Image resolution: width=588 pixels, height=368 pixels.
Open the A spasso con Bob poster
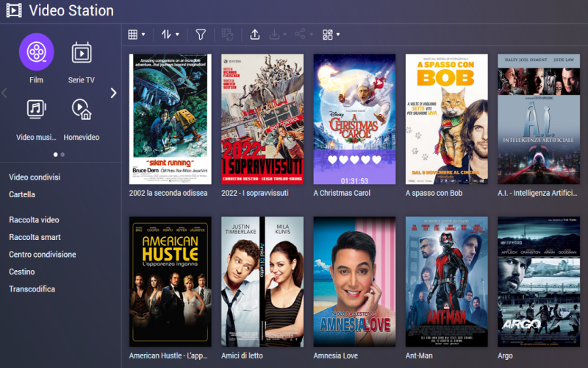[x=447, y=119]
